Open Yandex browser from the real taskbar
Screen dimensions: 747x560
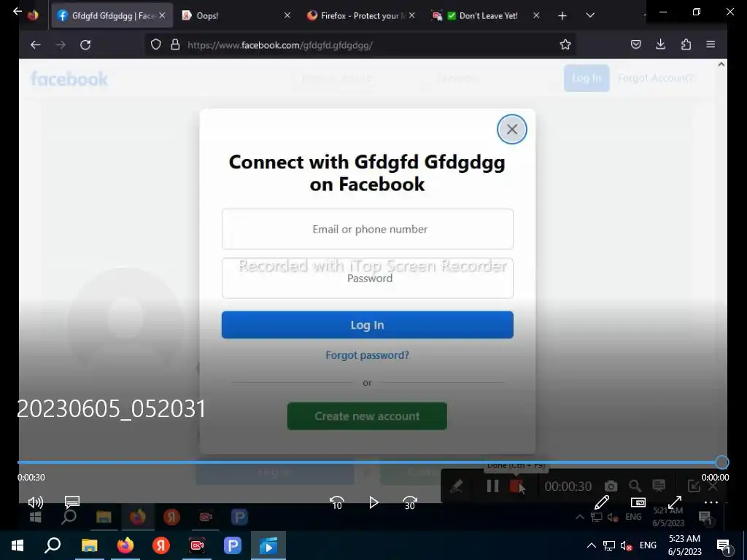[x=161, y=545]
